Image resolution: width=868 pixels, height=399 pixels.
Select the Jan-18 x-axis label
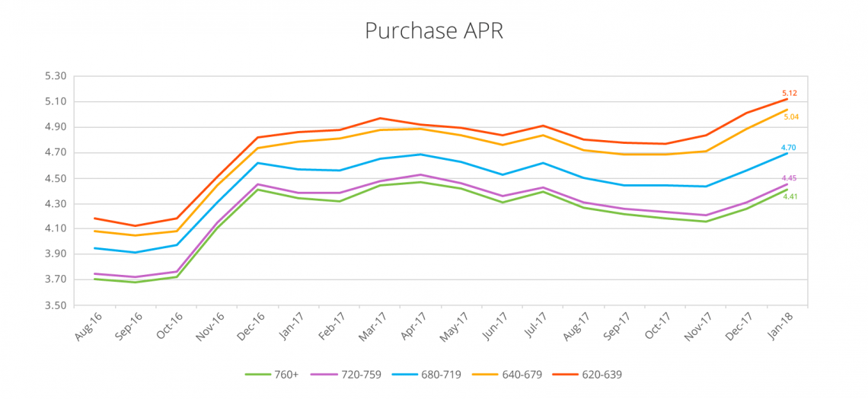(780, 325)
